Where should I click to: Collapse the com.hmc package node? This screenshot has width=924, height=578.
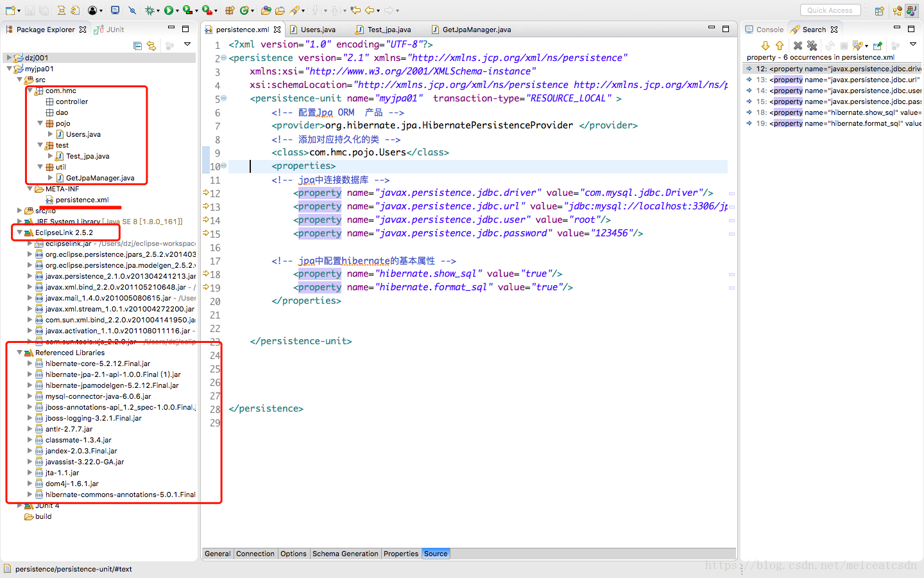[x=30, y=91]
